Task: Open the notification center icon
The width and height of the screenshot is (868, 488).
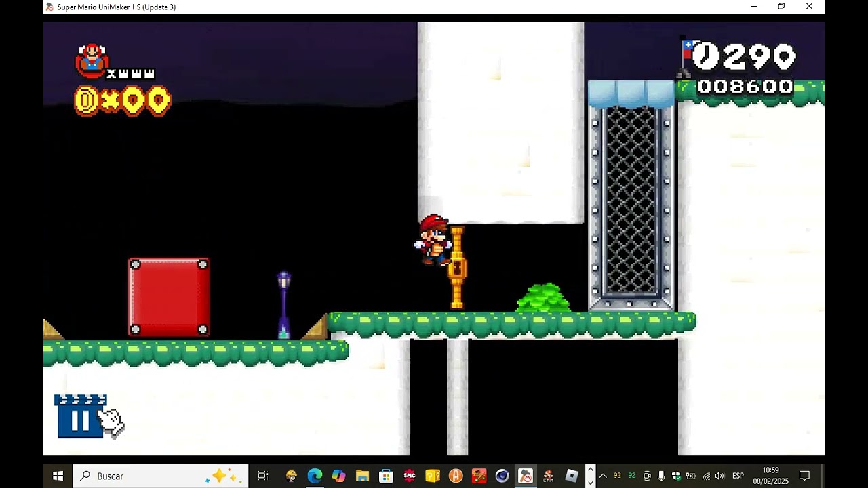Action: click(804, 476)
